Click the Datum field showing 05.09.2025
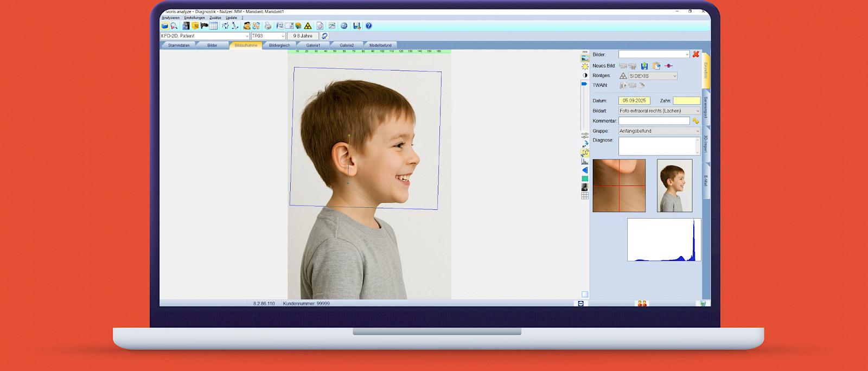The width and height of the screenshot is (868, 371). [634, 100]
